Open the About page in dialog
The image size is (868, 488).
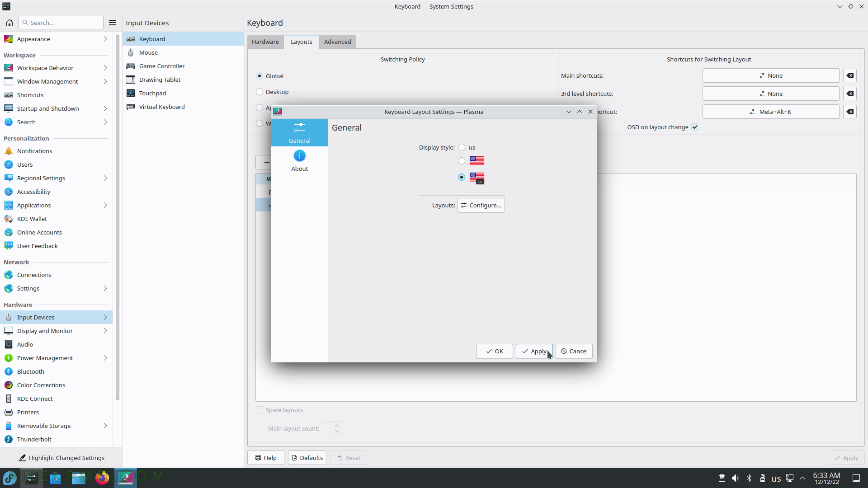click(299, 160)
